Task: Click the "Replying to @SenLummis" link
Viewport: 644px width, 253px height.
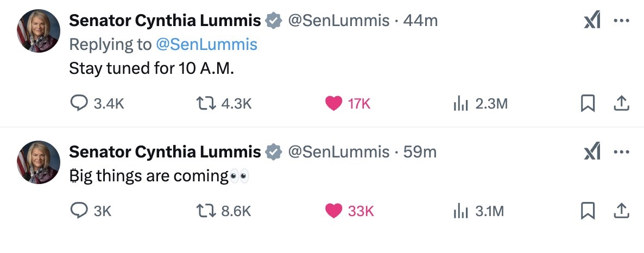Action: pos(206,45)
